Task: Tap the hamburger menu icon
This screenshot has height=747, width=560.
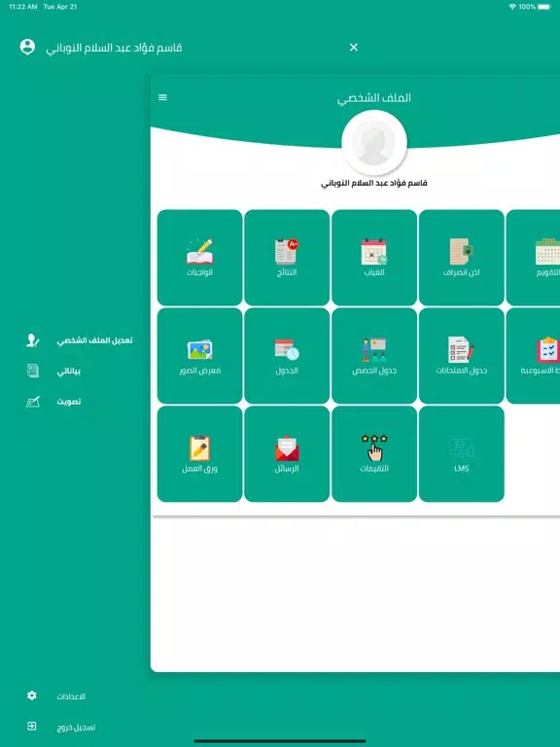Action: (x=163, y=97)
